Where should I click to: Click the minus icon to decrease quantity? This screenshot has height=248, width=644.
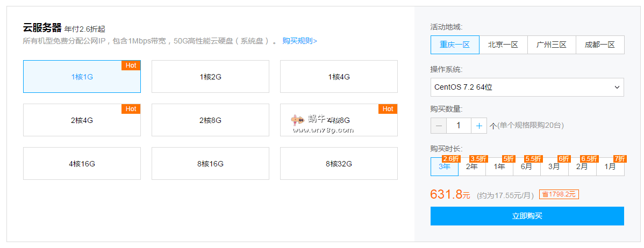click(x=439, y=125)
